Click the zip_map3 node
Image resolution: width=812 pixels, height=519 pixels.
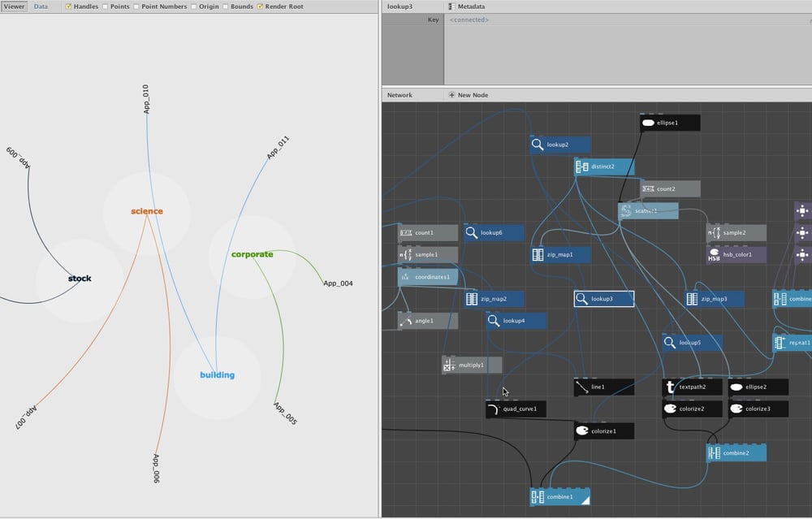pyautogui.click(x=715, y=299)
